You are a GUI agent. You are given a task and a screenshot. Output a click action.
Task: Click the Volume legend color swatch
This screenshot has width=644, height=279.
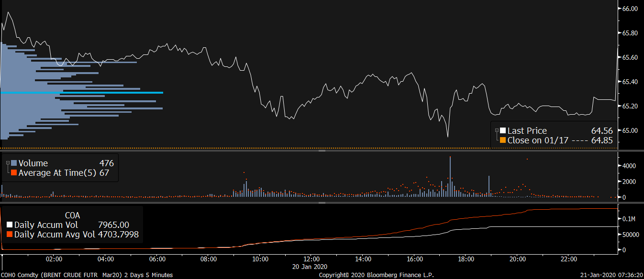click(x=14, y=163)
